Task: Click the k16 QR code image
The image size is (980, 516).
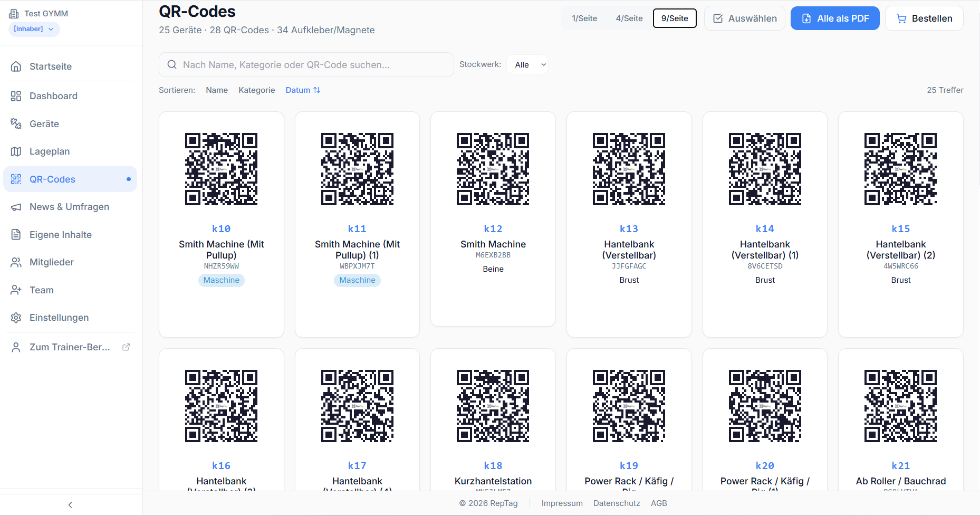Action: coord(222,406)
